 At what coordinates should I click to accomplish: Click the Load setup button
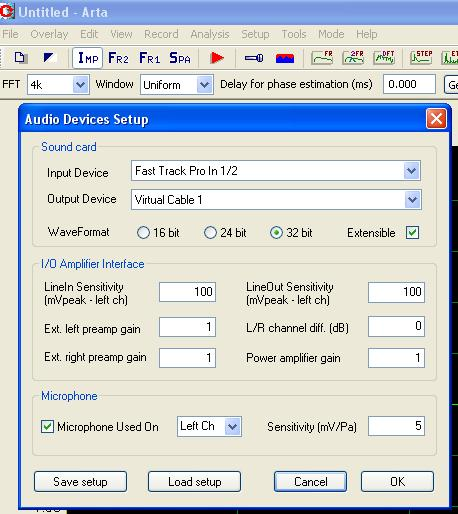(x=194, y=481)
